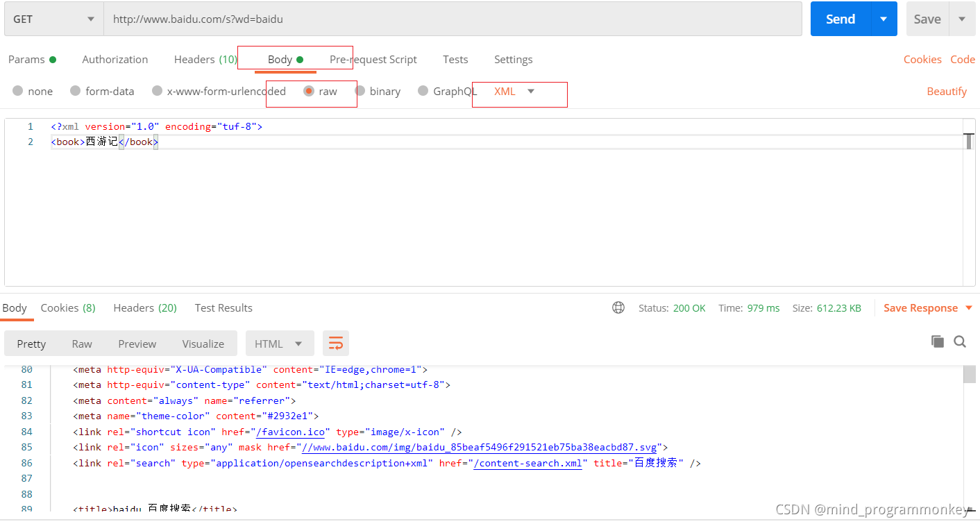Open the Save button options arrow
The height and width of the screenshot is (524, 980).
(x=962, y=19)
